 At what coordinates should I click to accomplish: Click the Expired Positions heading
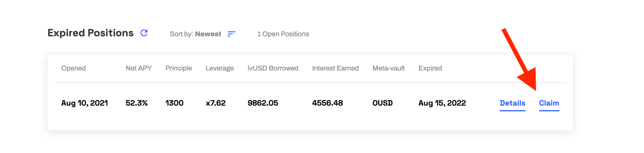(91, 33)
